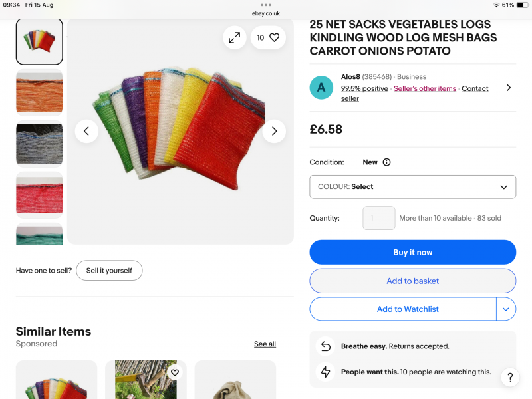Expand the product image to fullscreen
532x399 pixels.
coord(235,38)
